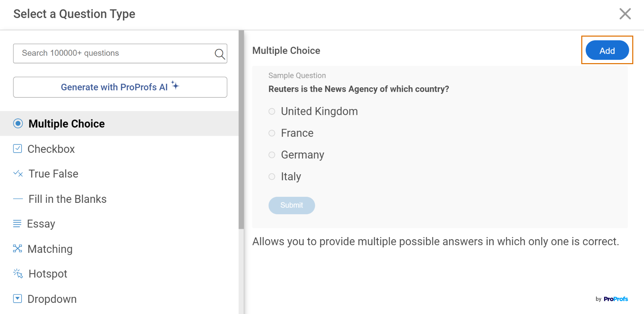The height and width of the screenshot is (314, 644).
Task: Click the question type list scrollbar
Action: click(241, 129)
